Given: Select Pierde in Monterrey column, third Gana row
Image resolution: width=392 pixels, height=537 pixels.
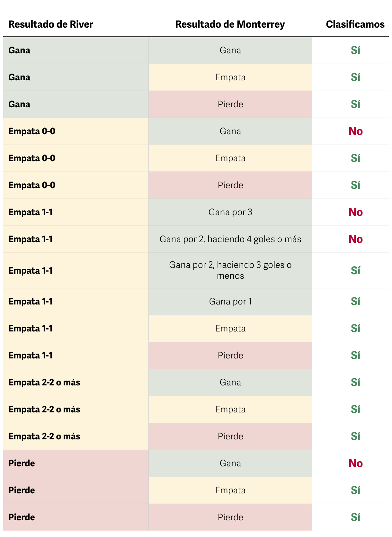Looking at the screenshot, I should click(x=230, y=104).
